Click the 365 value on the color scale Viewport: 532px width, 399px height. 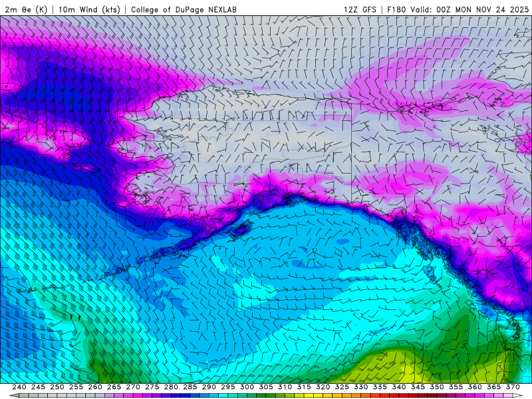tap(494, 387)
